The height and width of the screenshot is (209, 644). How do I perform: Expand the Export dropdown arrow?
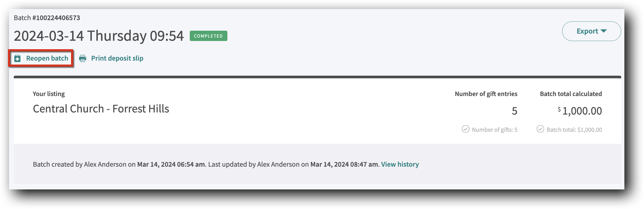tap(604, 31)
